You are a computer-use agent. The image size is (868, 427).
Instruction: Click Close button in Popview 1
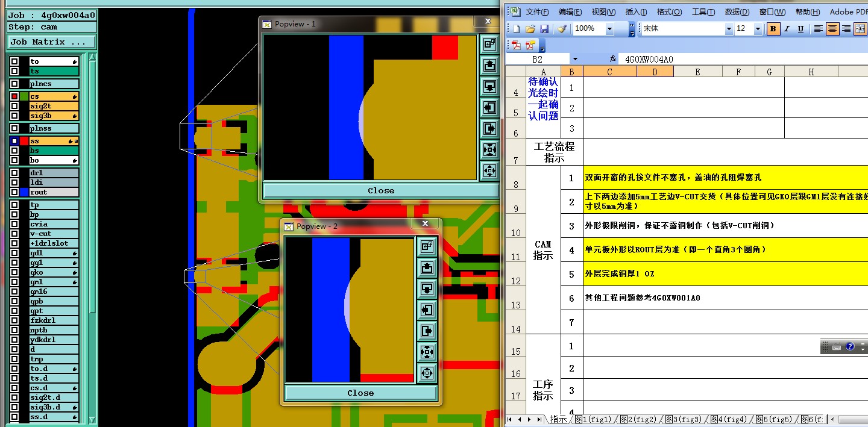[381, 190]
